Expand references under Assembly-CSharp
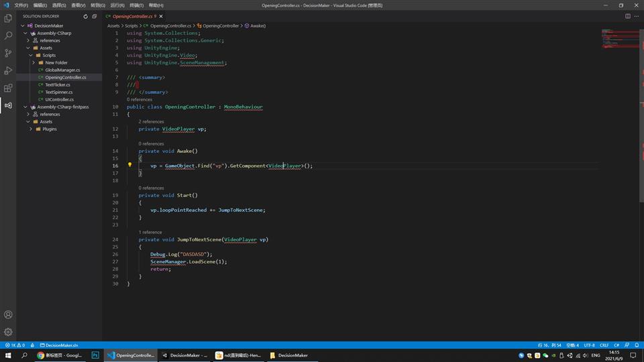 (28, 41)
